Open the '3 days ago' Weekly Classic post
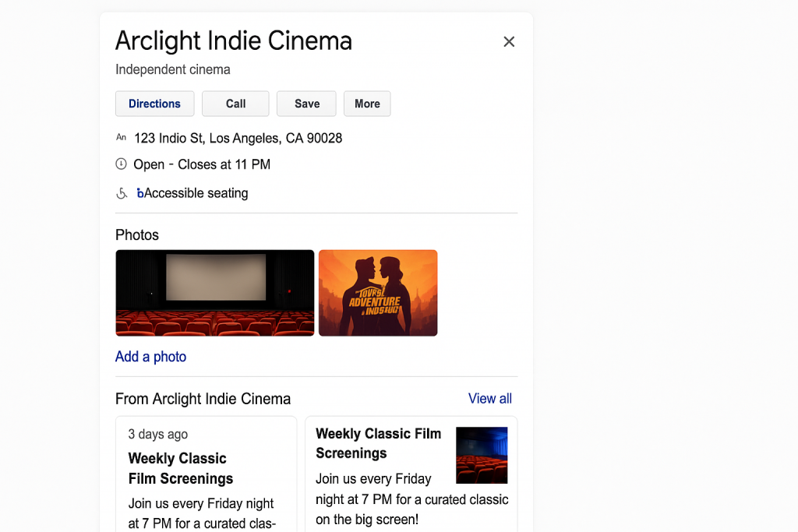 (x=206, y=474)
